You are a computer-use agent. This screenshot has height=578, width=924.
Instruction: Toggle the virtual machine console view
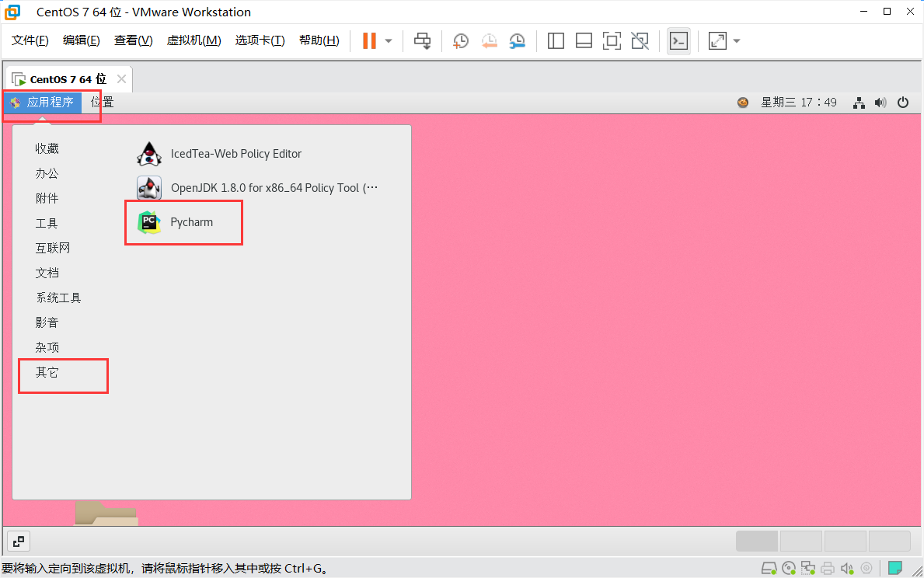[x=678, y=40]
